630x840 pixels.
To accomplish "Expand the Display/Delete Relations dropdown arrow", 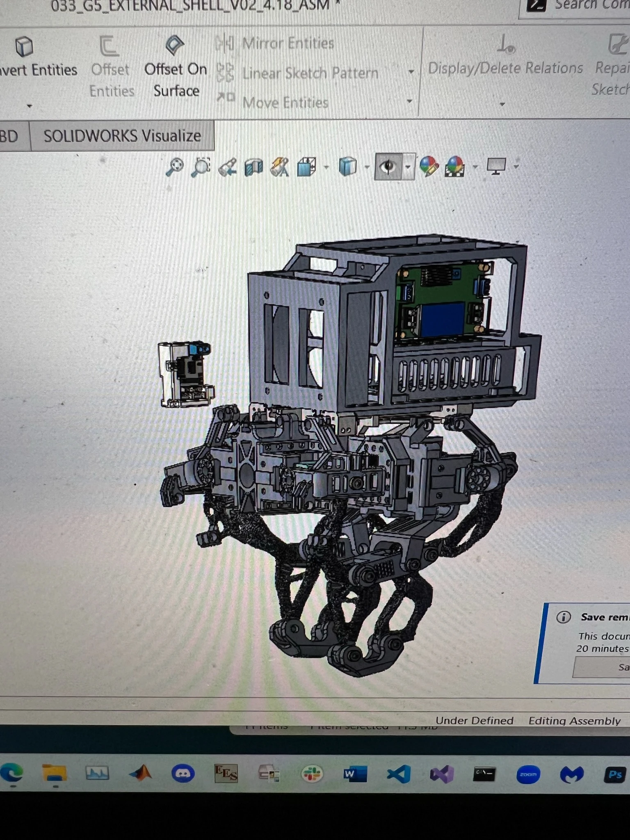I will [502, 105].
